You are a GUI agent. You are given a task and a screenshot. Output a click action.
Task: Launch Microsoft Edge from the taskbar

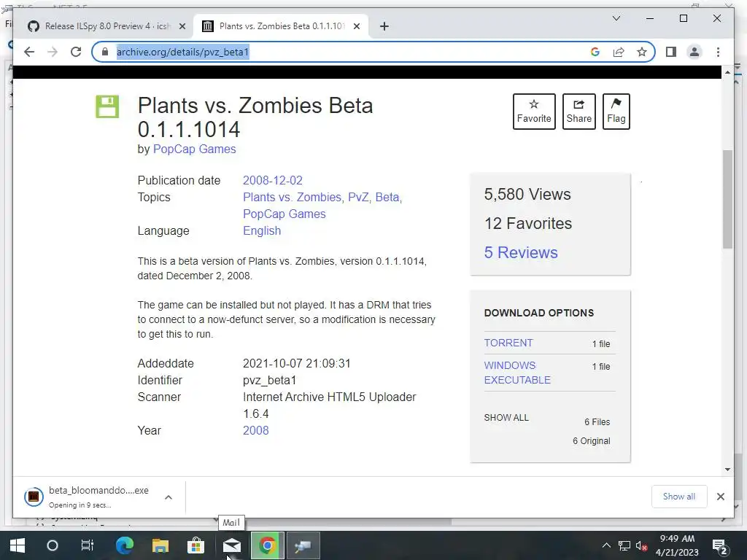pos(124,545)
